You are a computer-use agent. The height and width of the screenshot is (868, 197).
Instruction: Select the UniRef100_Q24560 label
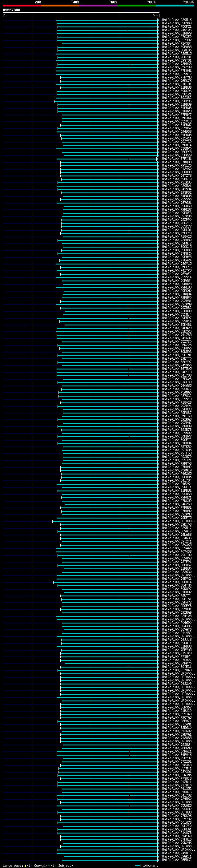point(176,799)
